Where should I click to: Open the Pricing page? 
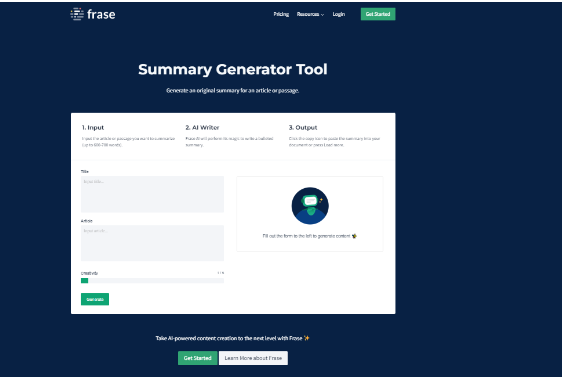coord(281,14)
